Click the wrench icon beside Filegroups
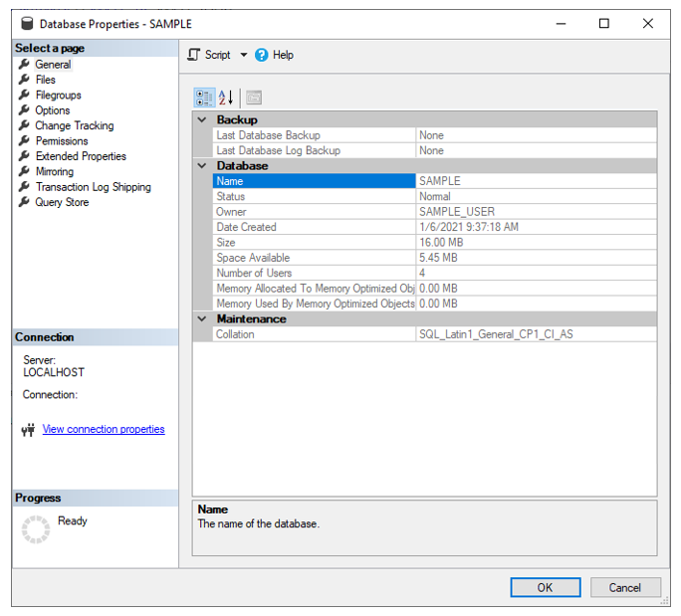Screen dimensions: 681x616 tap(24, 95)
